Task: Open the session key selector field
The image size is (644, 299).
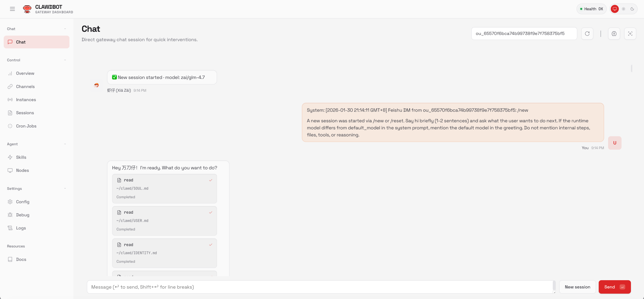Action: pos(524,34)
